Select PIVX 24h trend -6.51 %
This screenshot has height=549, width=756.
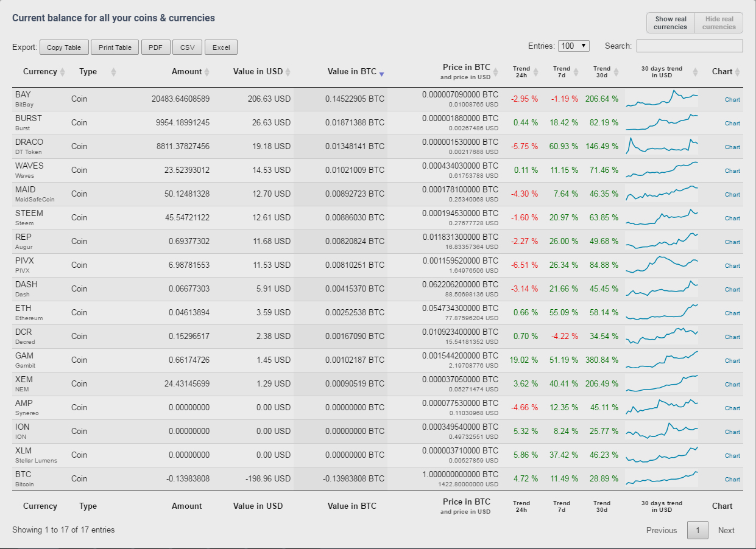tap(525, 265)
